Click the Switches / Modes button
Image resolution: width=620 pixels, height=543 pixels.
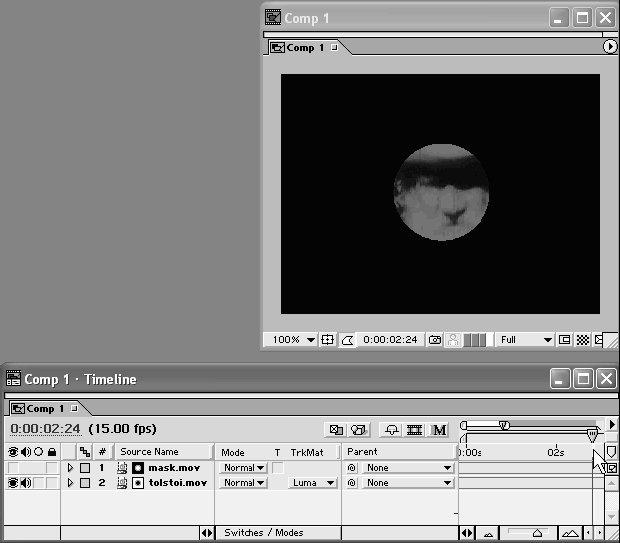point(264,533)
